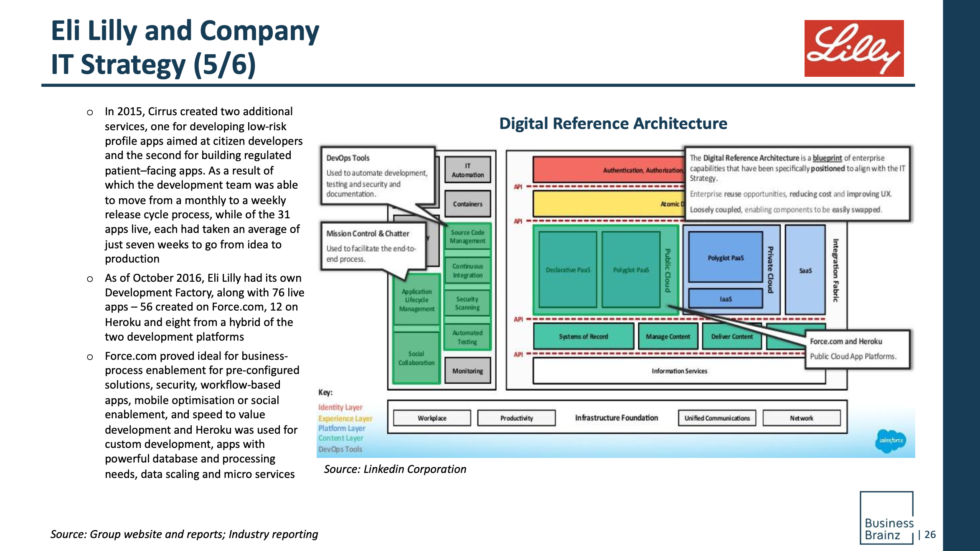Image resolution: width=980 pixels, height=551 pixels.
Task: Click the Manage Content box
Action: click(668, 336)
